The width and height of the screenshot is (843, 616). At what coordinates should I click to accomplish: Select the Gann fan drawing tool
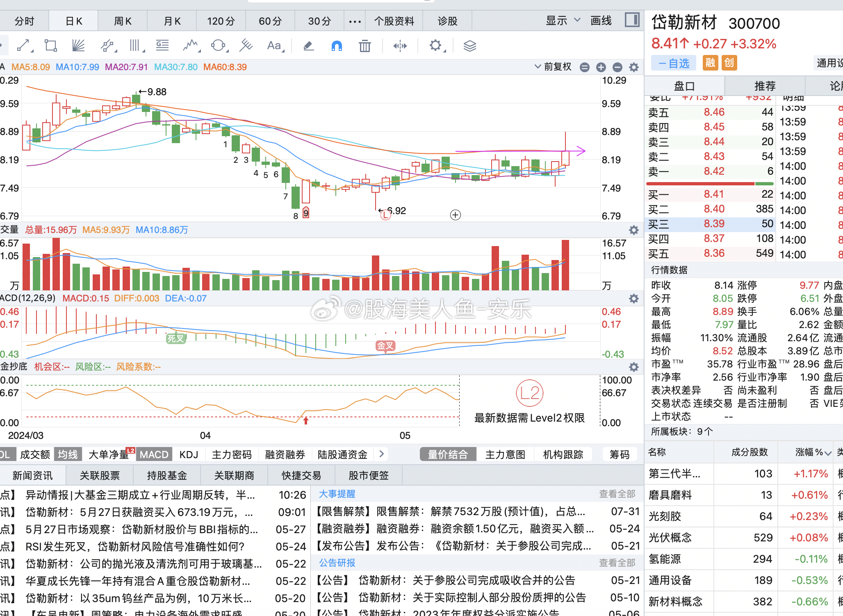click(78, 46)
